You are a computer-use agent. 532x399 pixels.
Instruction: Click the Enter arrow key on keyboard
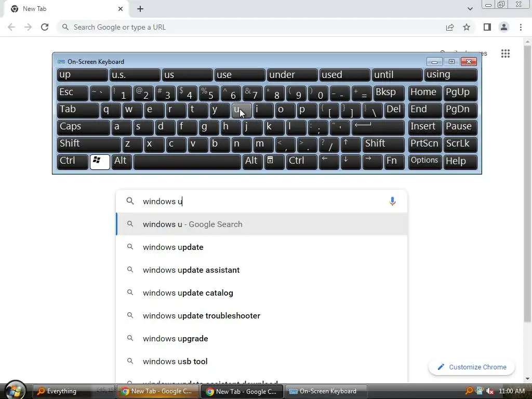click(378, 128)
